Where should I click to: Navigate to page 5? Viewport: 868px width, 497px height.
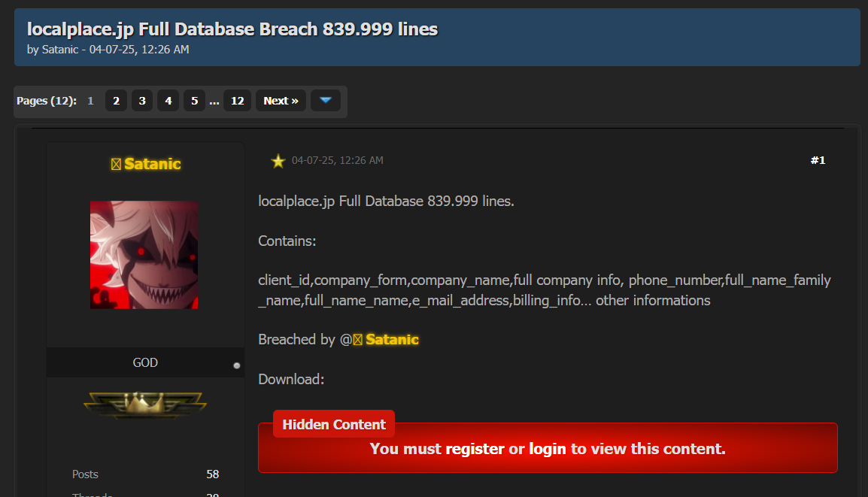[x=193, y=101]
